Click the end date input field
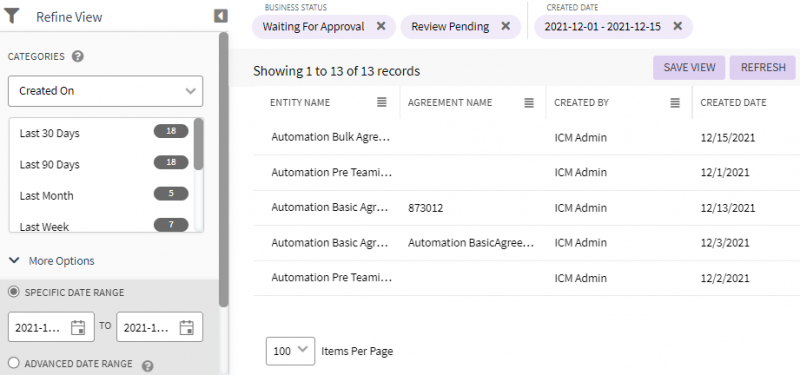 click(x=160, y=327)
